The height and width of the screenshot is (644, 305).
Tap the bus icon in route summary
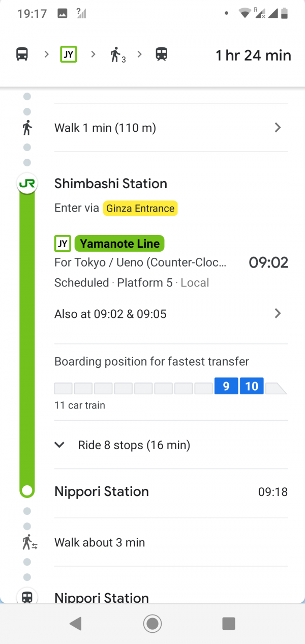click(x=22, y=54)
